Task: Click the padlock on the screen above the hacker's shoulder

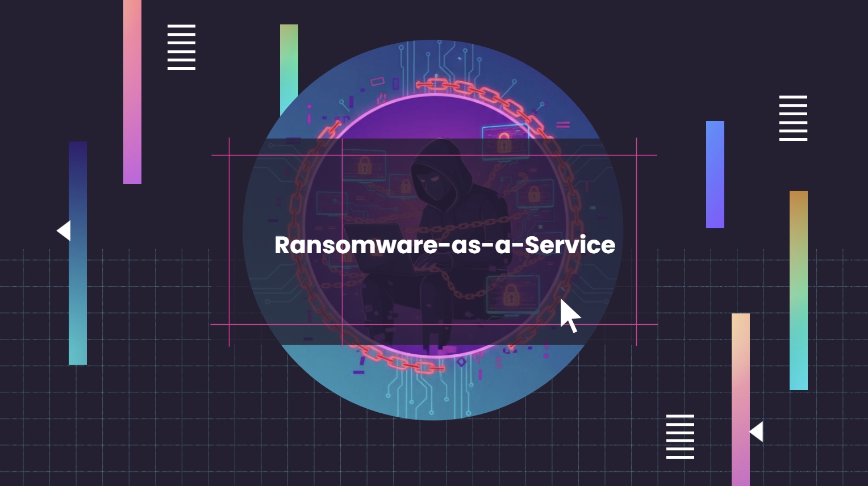Action: coord(504,141)
